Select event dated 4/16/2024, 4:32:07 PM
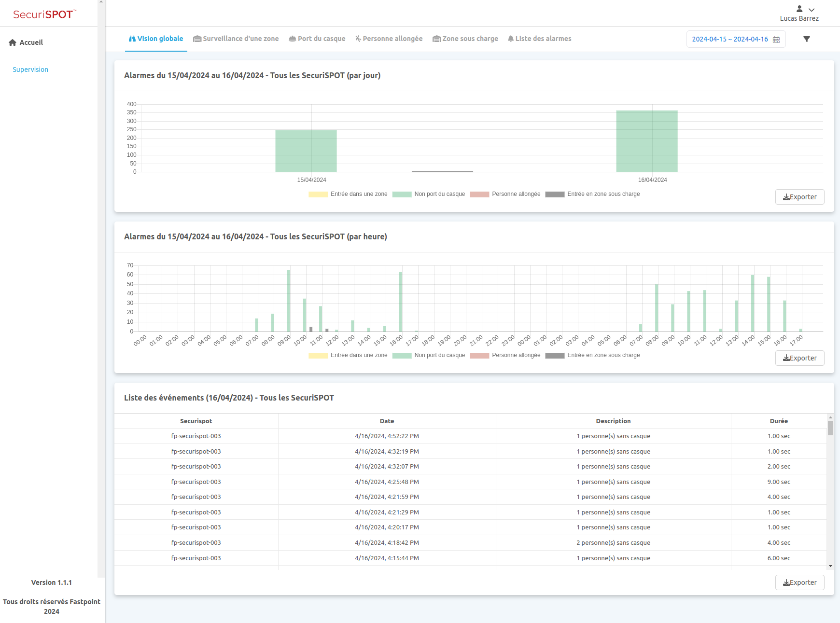 [470, 467]
